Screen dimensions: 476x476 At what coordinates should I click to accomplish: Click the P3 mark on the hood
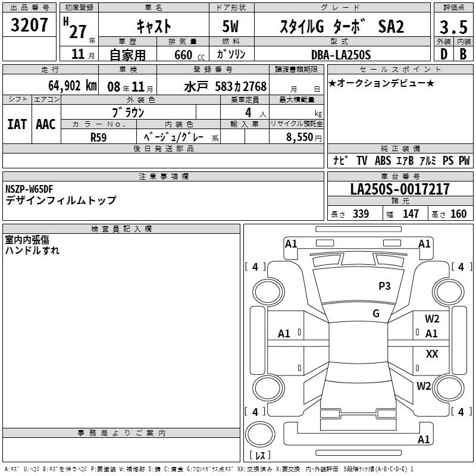point(384,286)
